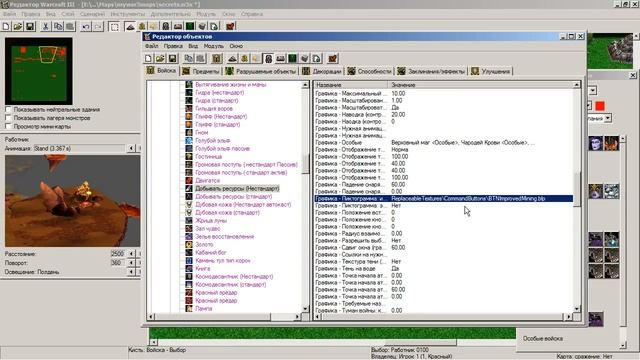
Task: Open the Sound Editor from the Object Editor toolbar
Action: [256, 58]
